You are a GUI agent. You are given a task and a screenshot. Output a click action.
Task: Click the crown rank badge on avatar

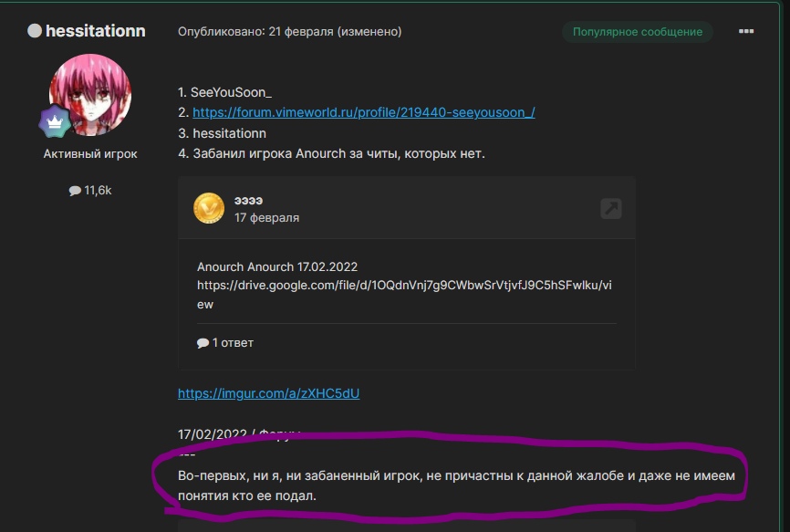[x=55, y=122]
